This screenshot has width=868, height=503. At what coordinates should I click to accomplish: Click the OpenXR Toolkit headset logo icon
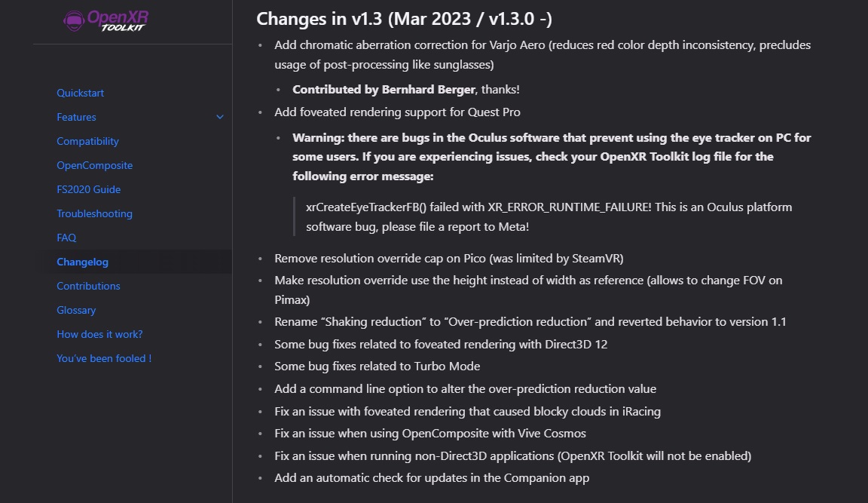pyautogui.click(x=75, y=20)
